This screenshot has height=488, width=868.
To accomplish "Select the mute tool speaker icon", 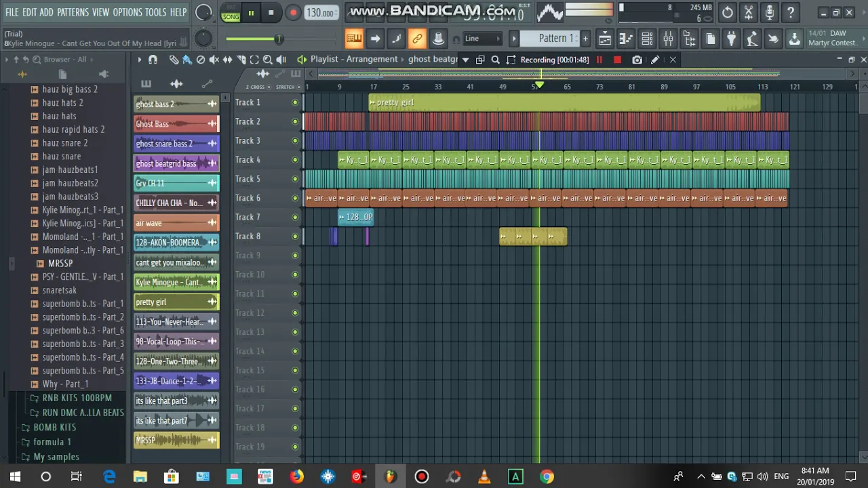I will coord(214,60).
